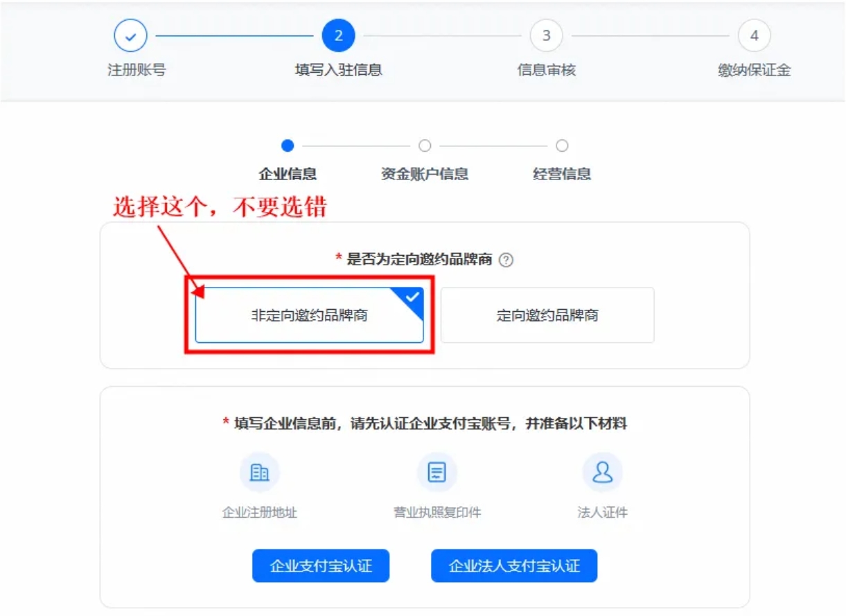Go to the 企业信息 sub-step label
This screenshot has height=616, width=846.
[x=288, y=174]
